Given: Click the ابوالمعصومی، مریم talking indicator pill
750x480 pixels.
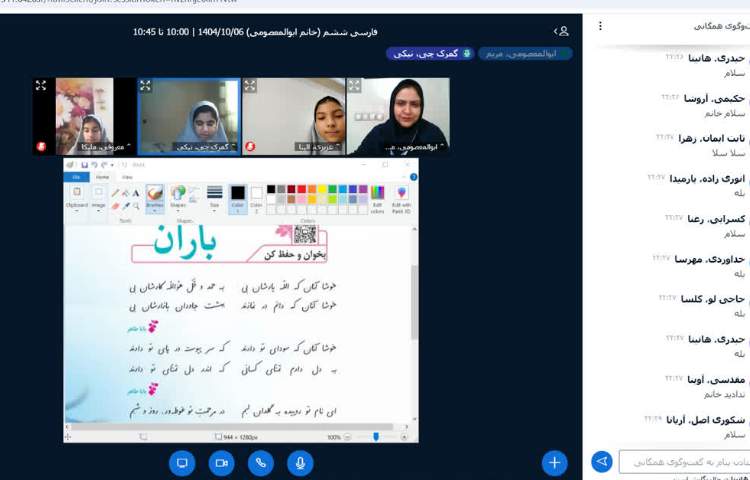Looking at the screenshot, I should (x=525, y=54).
